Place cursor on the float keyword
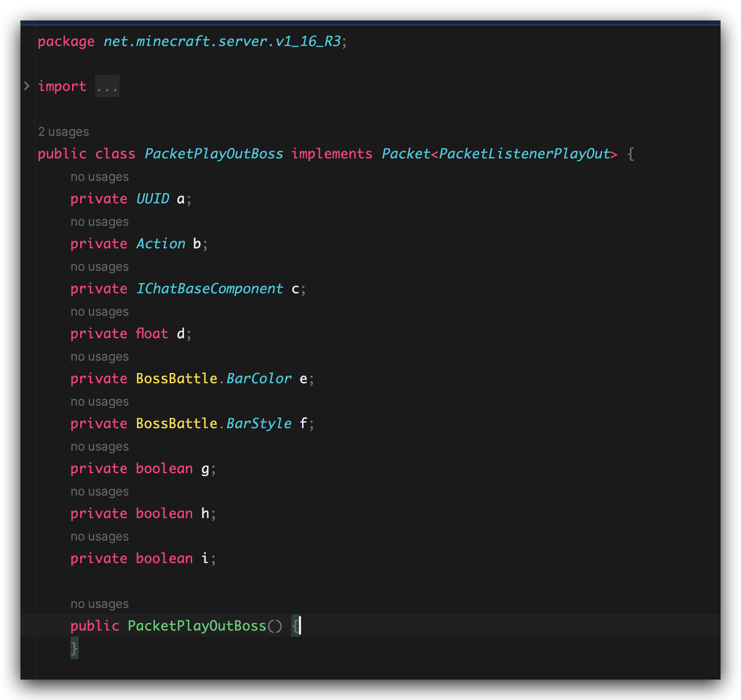 click(152, 334)
